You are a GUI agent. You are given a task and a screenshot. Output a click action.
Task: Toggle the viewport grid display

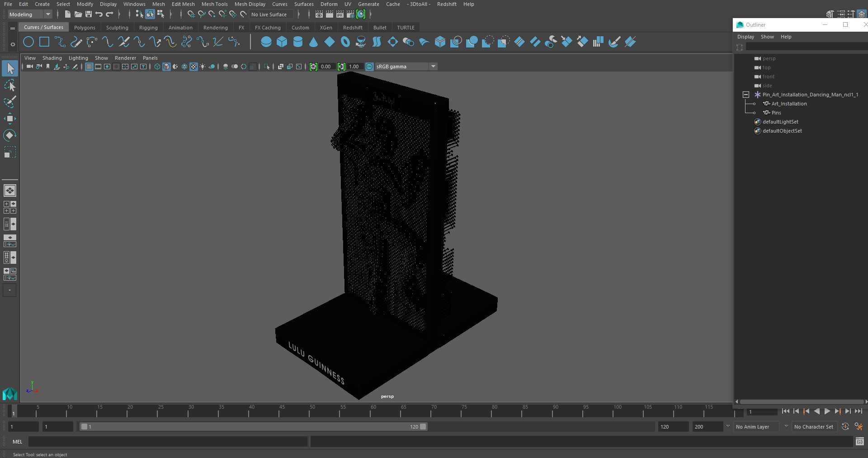click(x=89, y=67)
